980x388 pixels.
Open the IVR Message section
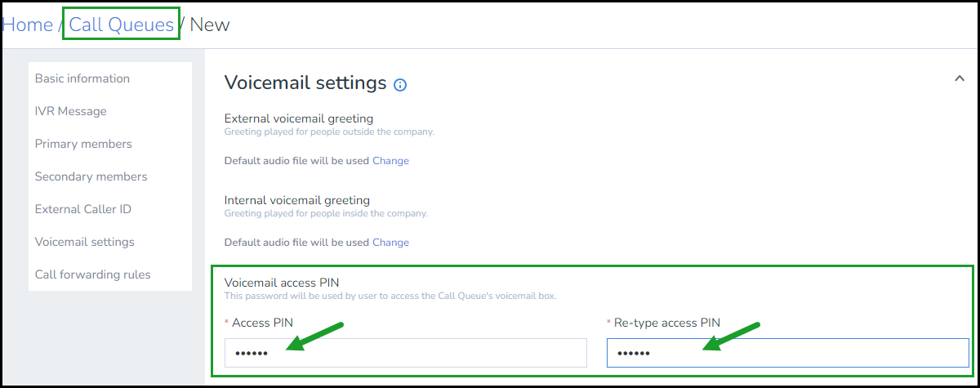[71, 111]
